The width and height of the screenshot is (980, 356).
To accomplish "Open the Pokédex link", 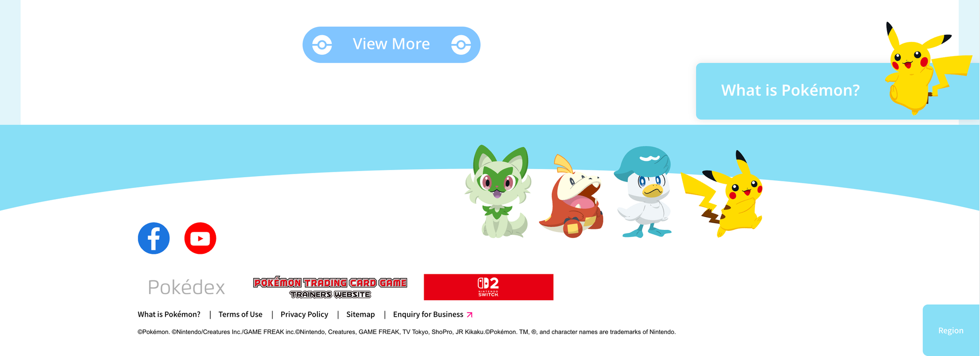I will tap(186, 288).
